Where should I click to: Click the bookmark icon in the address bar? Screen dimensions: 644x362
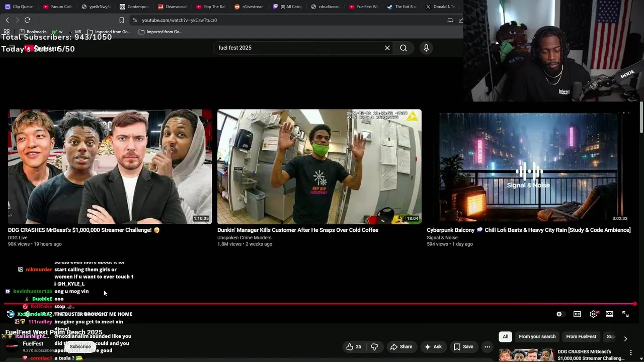point(122,20)
